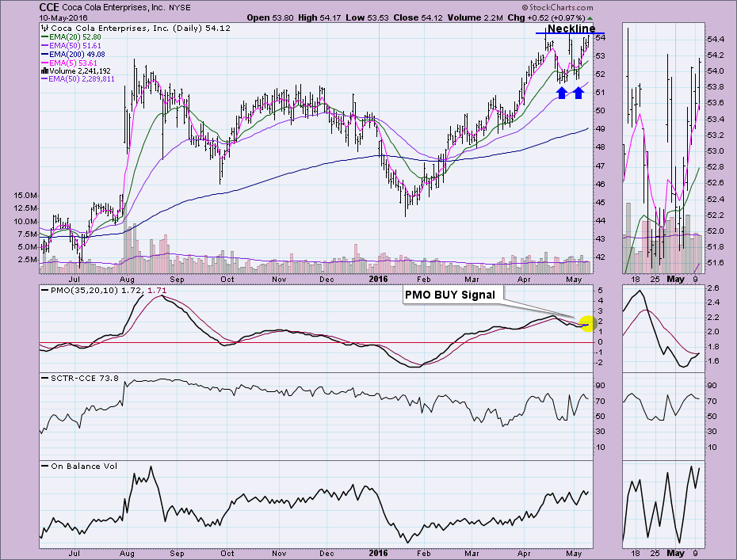Image resolution: width=737 pixels, height=560 pixels.
Task: Click the left blue up-arrow annotation
Action: coord(562,93)
